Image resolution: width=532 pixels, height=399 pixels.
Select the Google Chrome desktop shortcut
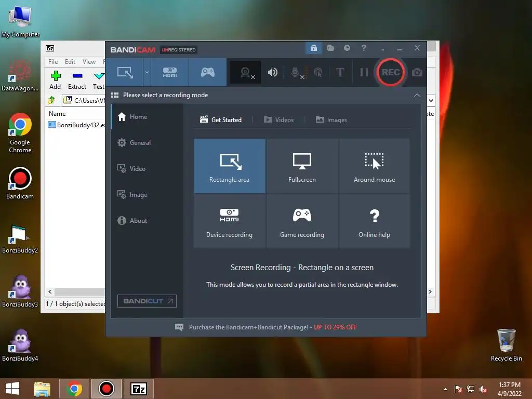point(20,133)
